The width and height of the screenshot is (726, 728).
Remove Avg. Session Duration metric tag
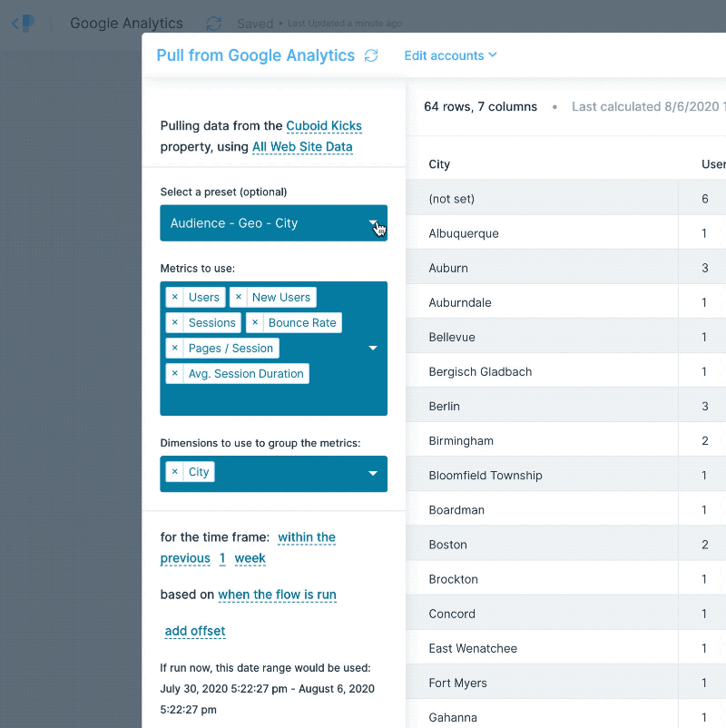pyautogui.click(x=174, y=374)
